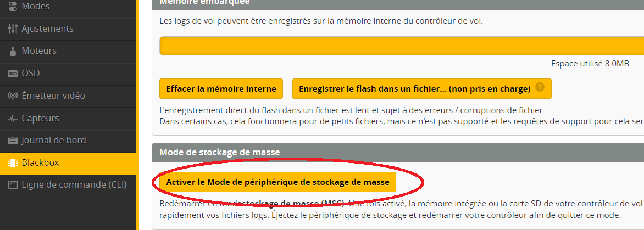Select the Moteurs motor icon
Screen dimensions: 644x230
(12, 51)
